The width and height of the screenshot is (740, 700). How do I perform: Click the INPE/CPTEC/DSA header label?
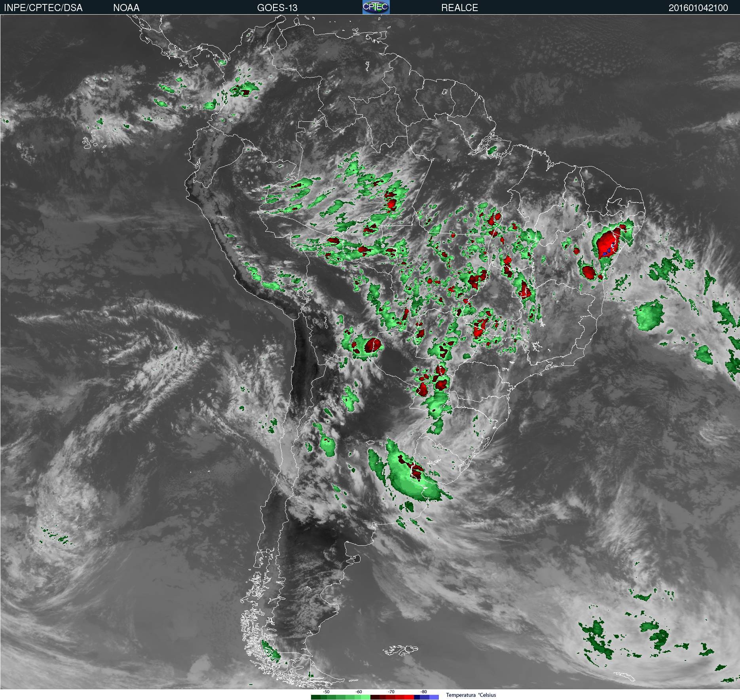click(43, 8)
